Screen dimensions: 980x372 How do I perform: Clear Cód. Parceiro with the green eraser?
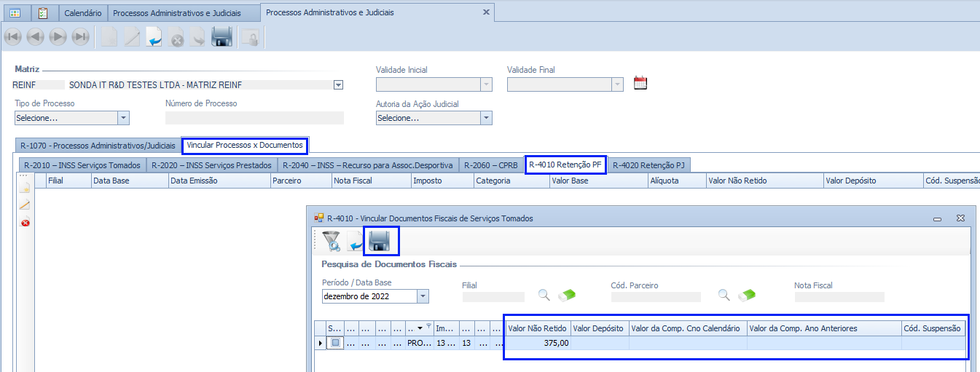coord(747,296)
